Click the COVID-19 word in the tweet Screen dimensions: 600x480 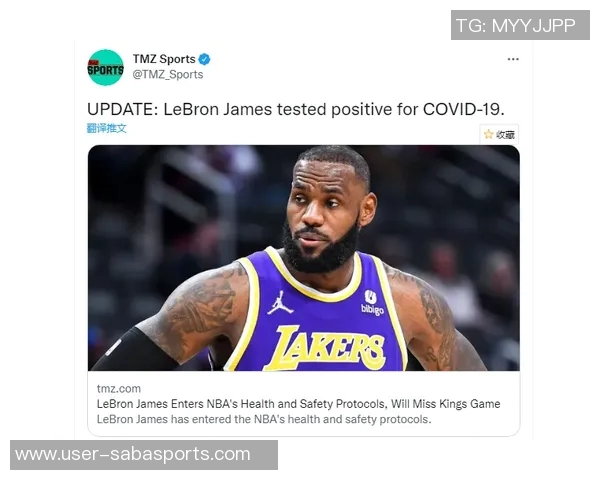463,109
